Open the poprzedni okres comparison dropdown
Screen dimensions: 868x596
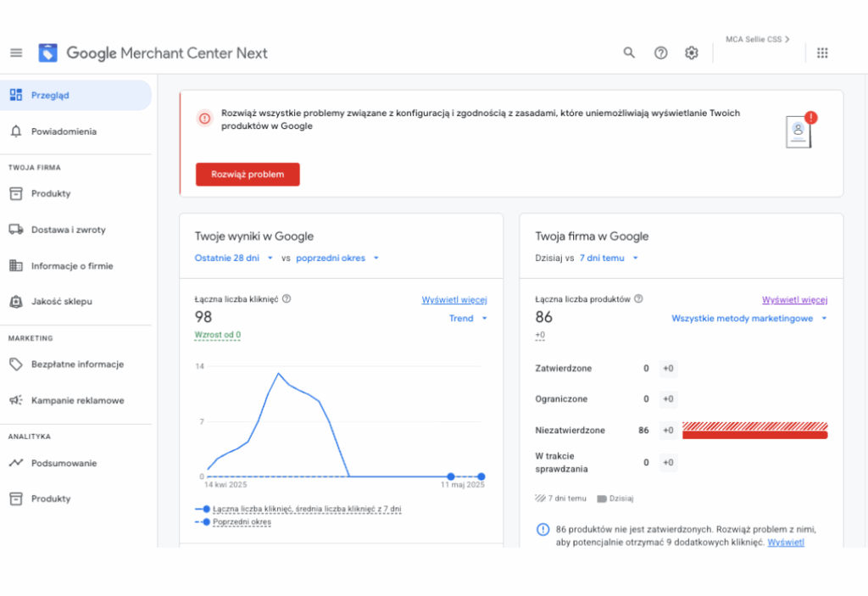337,258
